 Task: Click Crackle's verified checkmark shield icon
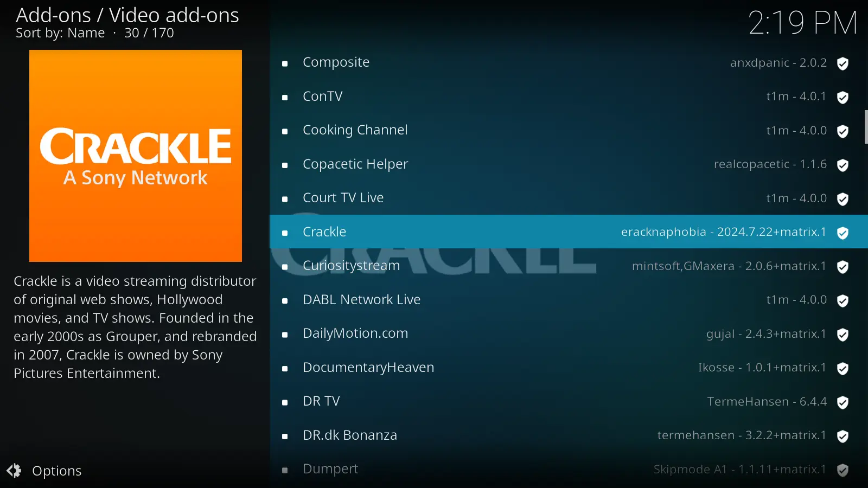coord(843,233)
